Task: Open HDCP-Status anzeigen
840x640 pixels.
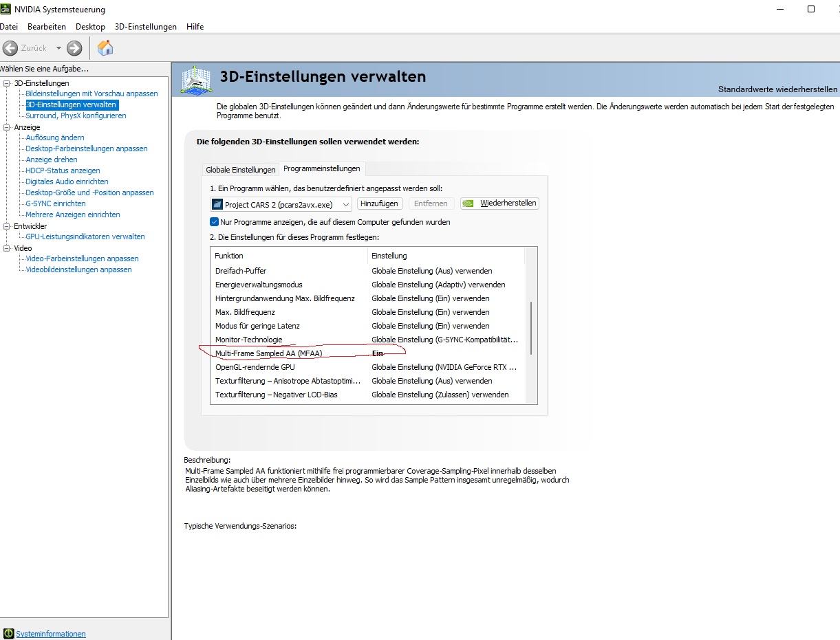Action: pyautogui.click(x=63, y=170)
